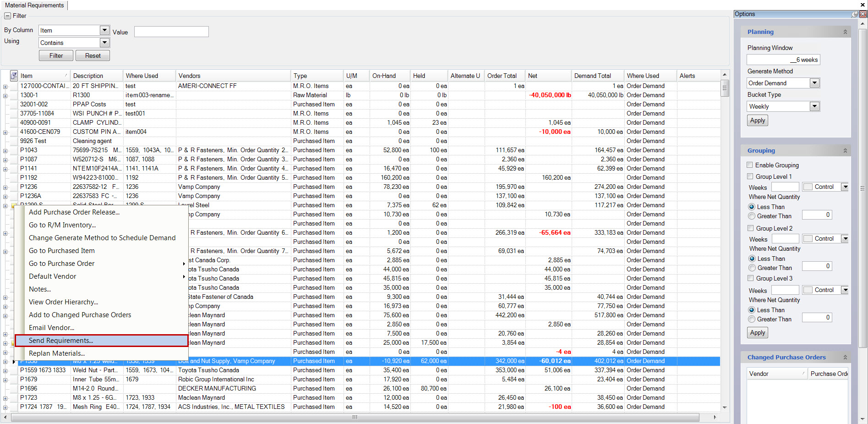Choose Add to Changed Purchase Orders
Screen dimensions: 868x424
101,315
